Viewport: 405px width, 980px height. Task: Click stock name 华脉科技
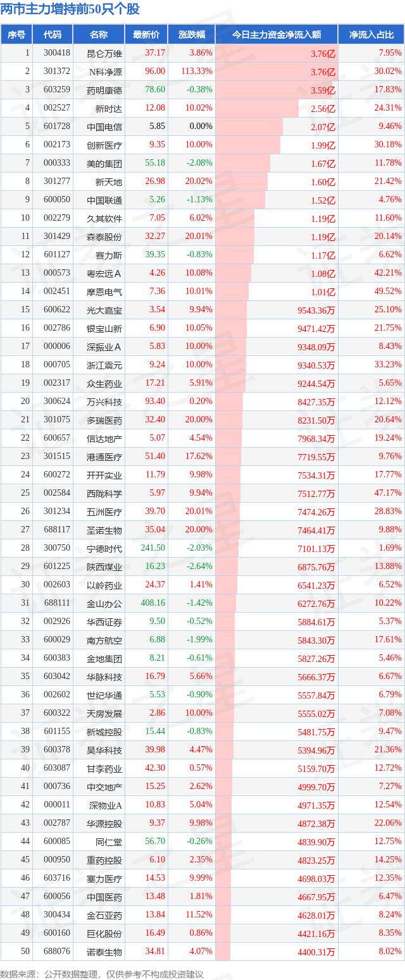[x=104, y=677]
